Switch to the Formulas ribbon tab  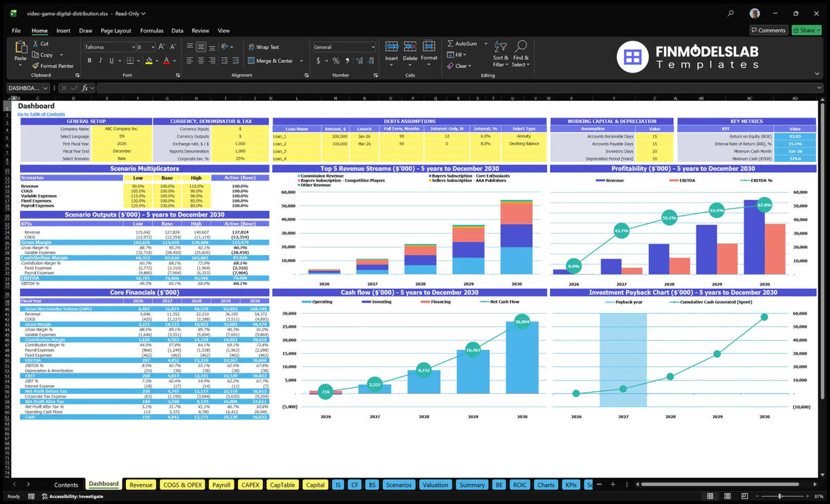(151, 30)
